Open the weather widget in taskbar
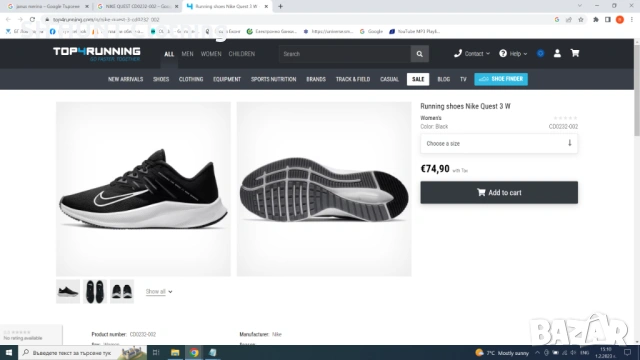The width and height of the screenshot is (640, 360). coord(502,353)
